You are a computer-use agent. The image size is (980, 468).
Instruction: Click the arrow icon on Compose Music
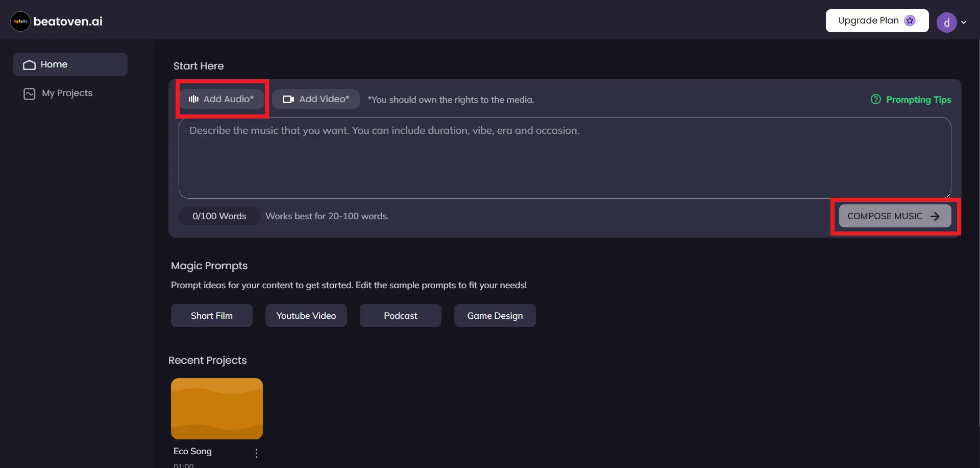935,216
